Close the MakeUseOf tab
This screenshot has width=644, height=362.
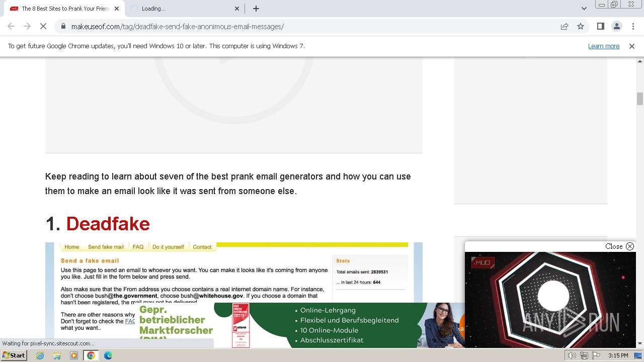117,9
